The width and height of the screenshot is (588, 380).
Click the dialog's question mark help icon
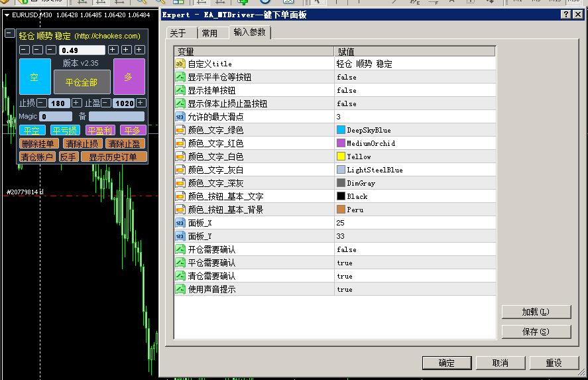click(566, 15)
